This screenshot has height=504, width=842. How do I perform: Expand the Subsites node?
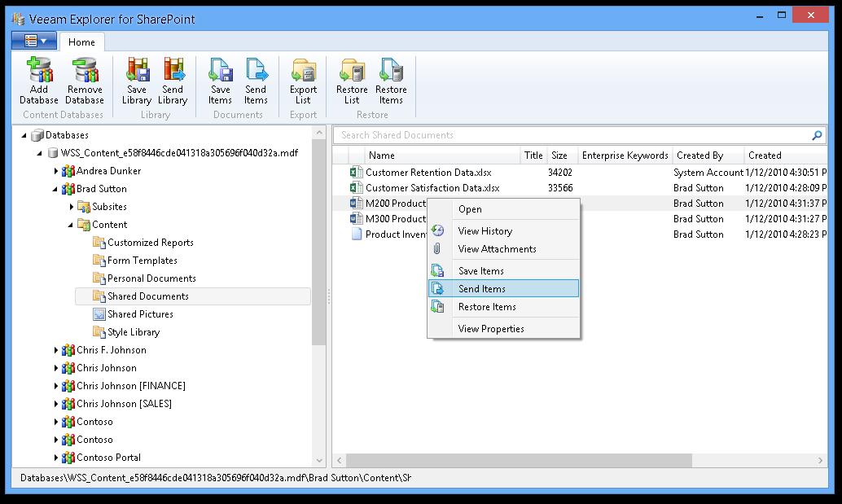click(x=72, y=207)
